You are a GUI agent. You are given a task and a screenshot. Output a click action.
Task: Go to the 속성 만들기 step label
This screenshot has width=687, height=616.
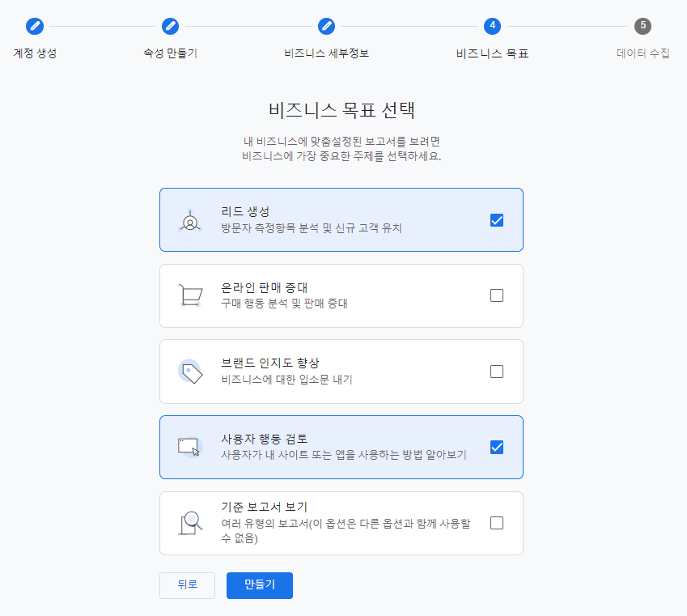click(x=171, y=53)
